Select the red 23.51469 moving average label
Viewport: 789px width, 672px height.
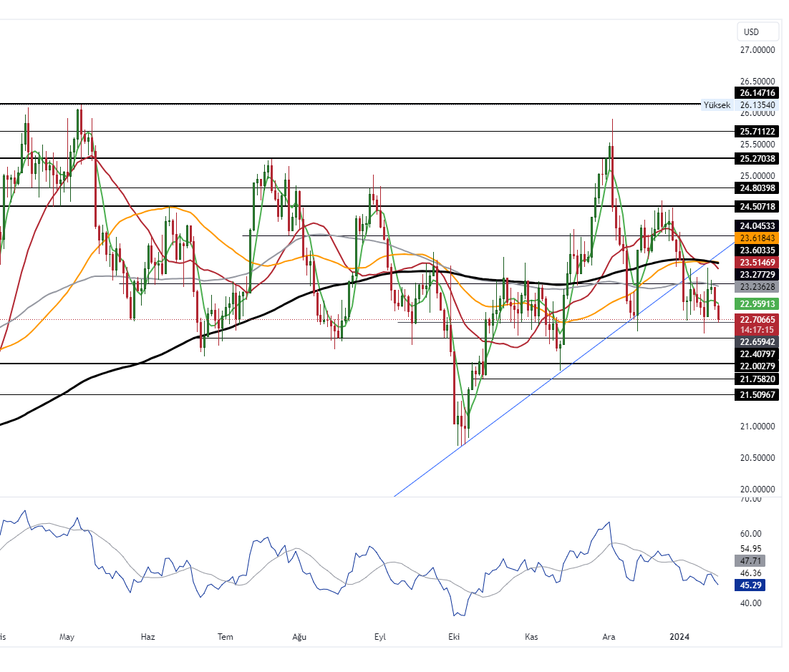[757, 263]
